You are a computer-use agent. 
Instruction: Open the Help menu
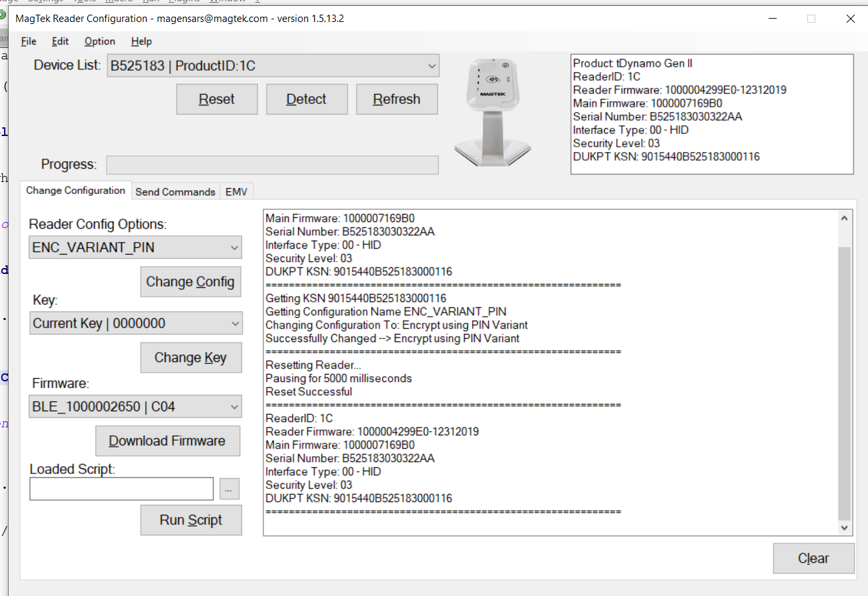pyautogui.click(x=141, y=41)
